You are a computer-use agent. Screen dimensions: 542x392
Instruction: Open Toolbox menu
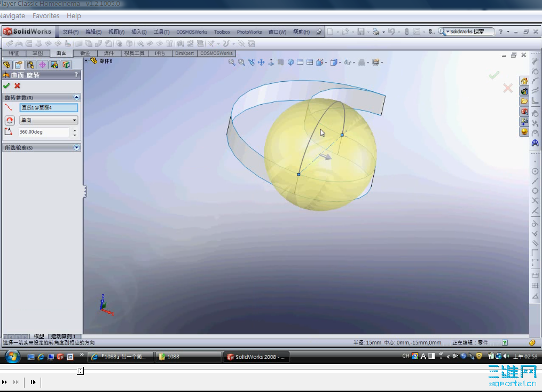point(222,32)
